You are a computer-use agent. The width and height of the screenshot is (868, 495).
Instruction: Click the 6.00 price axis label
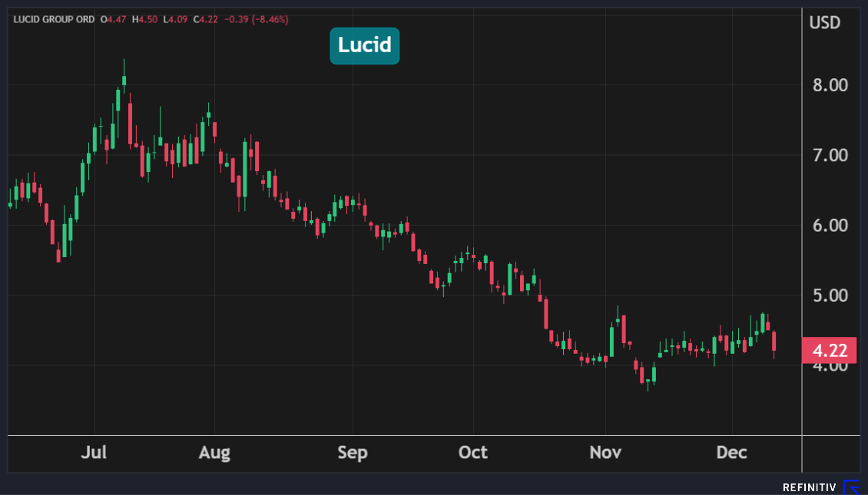pos(829,225)
